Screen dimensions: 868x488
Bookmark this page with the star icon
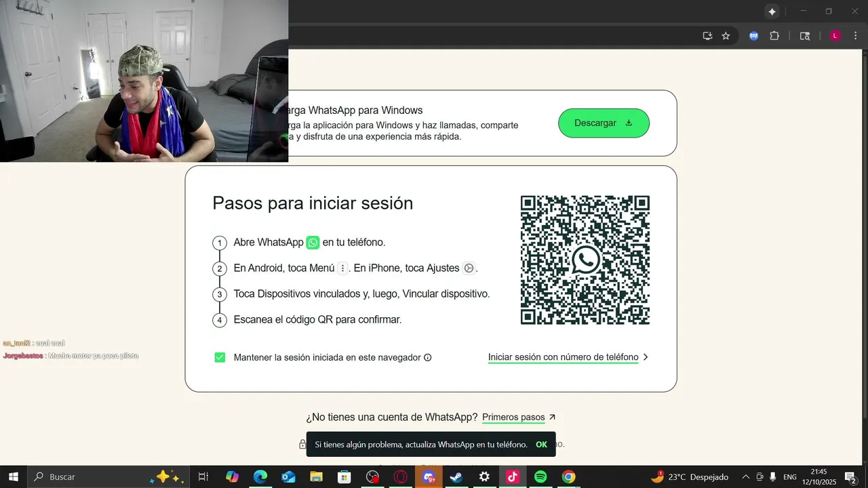click(726, 36)
